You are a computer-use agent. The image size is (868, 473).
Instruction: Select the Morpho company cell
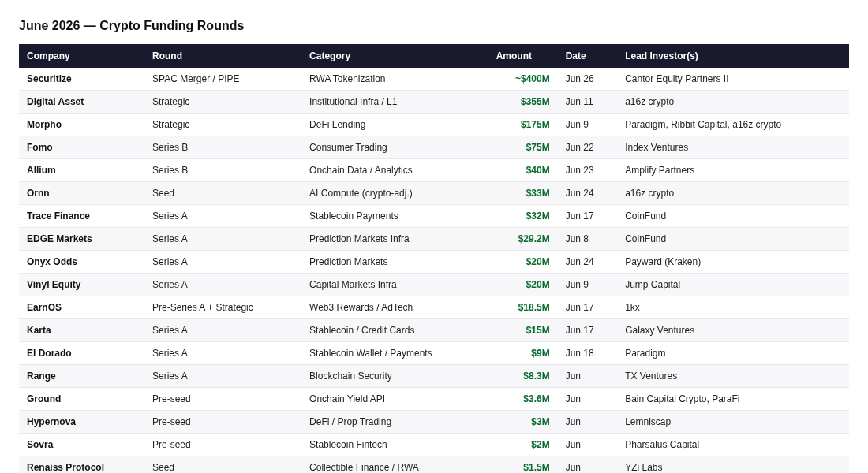pos(43,125)
